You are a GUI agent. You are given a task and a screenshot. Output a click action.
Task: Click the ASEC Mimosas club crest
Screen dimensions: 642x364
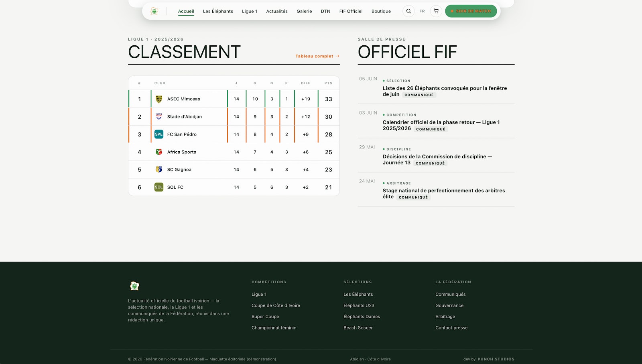coord(159,99)
